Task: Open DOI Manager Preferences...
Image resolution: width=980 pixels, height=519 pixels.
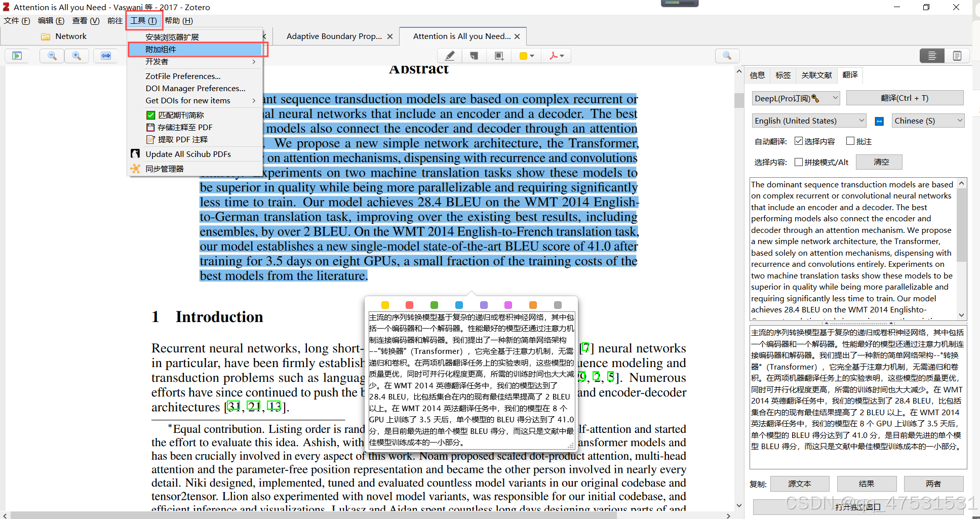Action: pyautogui.click(x=195, y=89)
